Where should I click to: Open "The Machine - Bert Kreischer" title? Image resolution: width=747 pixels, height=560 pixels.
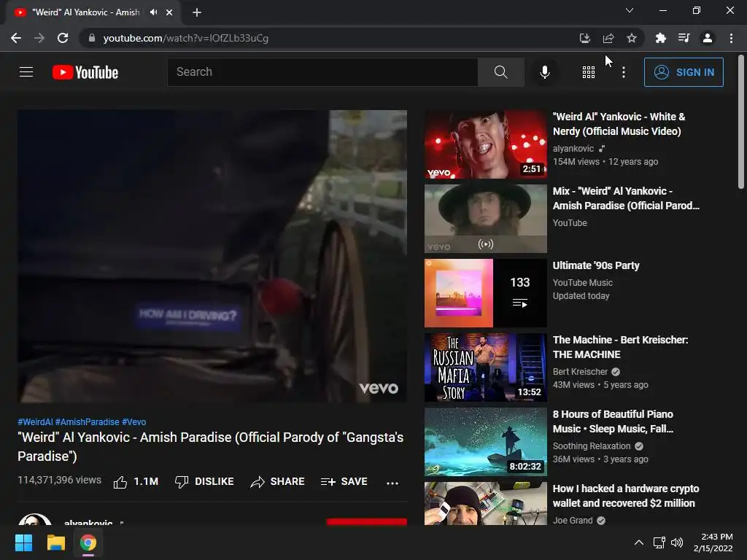click(620, 347)
